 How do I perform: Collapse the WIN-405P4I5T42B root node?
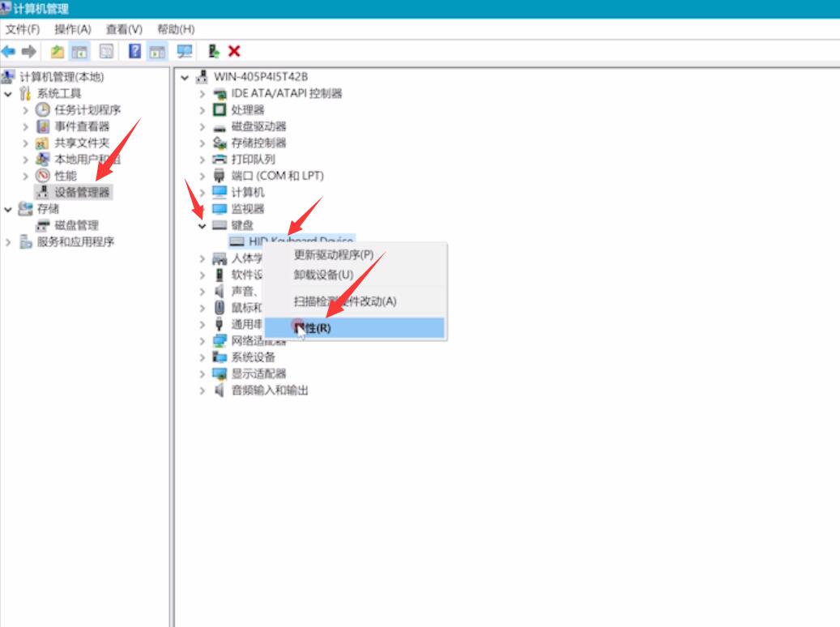185,78
